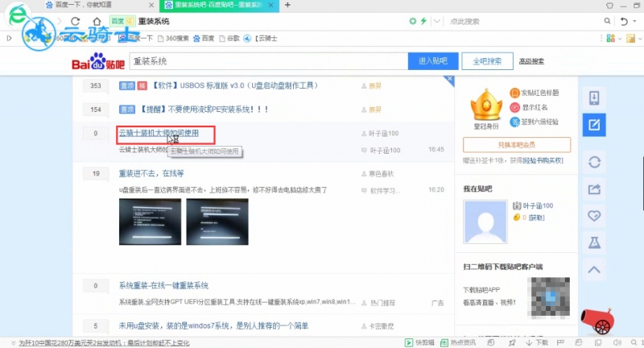644x348 pixels.
Task: Click the news ticker headline in status bar
Action: pos(104,342)
